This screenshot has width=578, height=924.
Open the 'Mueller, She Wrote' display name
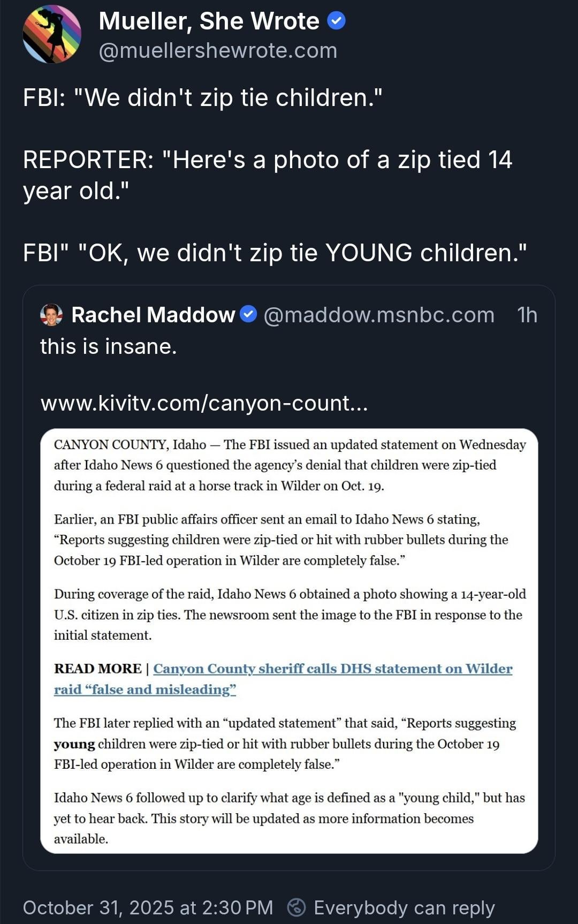click(x=209, y=21)
